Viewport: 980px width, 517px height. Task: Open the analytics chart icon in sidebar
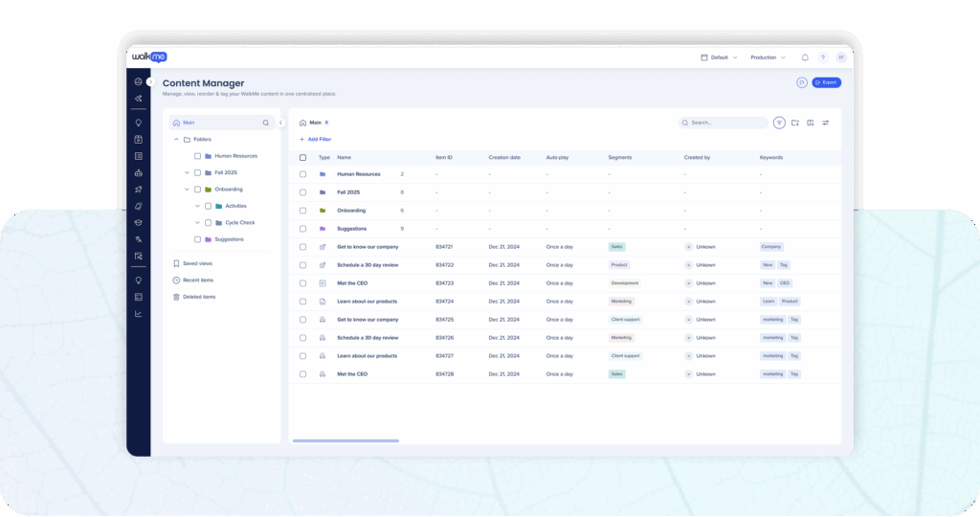(x=139, y=313)
